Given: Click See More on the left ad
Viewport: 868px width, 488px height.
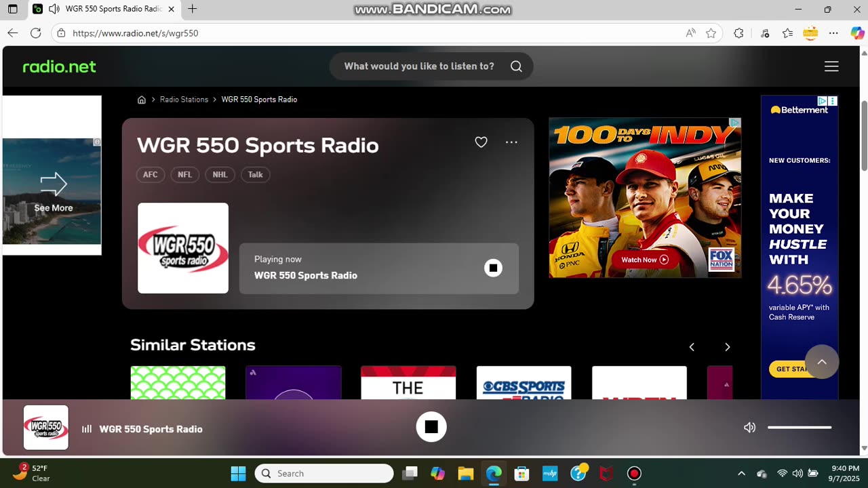Looking at the screenshot, I should coord(53,208).
